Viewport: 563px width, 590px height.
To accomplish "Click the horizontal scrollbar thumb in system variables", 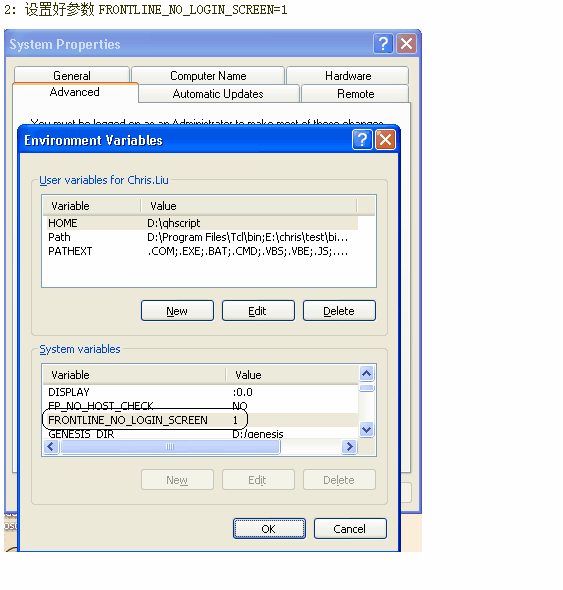I will pyautogui.click(x=170, y=447).
